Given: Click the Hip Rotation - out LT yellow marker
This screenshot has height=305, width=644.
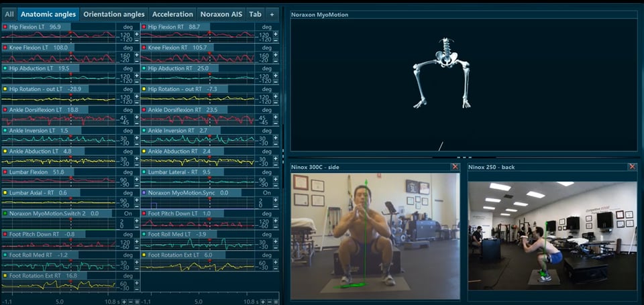Looking at the screenshot, I should tap(5, 88).
